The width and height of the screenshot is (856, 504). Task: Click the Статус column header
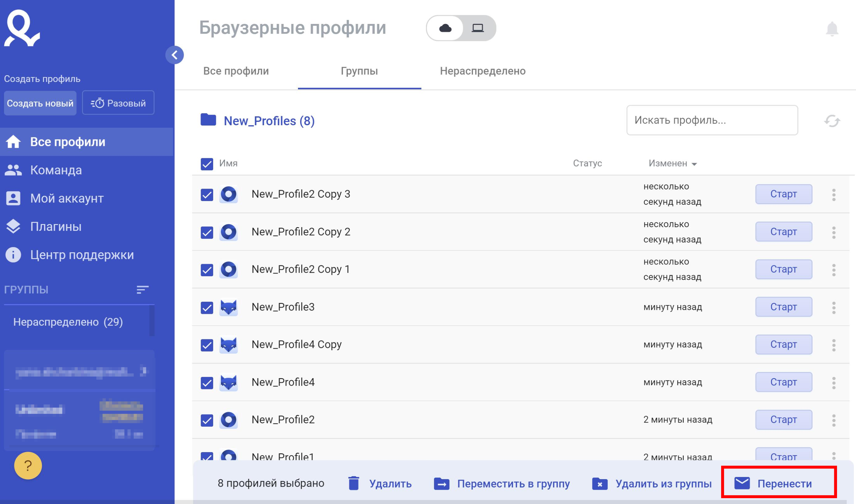click(x=587, y=163)
